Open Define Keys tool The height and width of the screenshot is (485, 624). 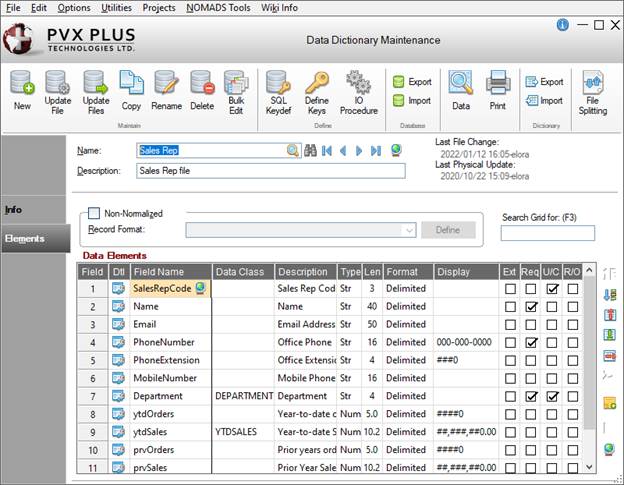[x=316, y=89]
